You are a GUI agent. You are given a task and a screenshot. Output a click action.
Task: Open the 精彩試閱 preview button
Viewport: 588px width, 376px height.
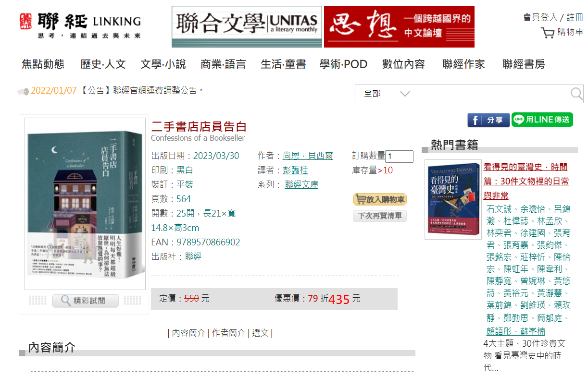pyautogui.click(x=85, y=301)
